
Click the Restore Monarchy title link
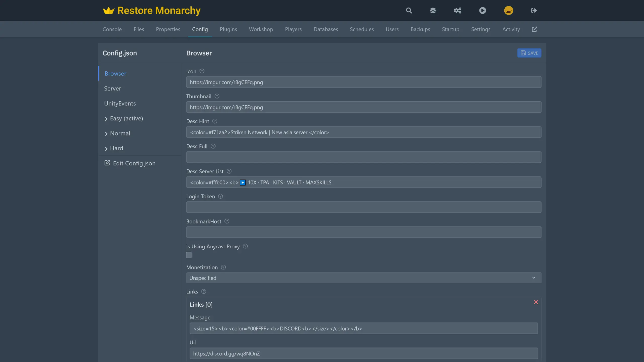coord(159,11)
